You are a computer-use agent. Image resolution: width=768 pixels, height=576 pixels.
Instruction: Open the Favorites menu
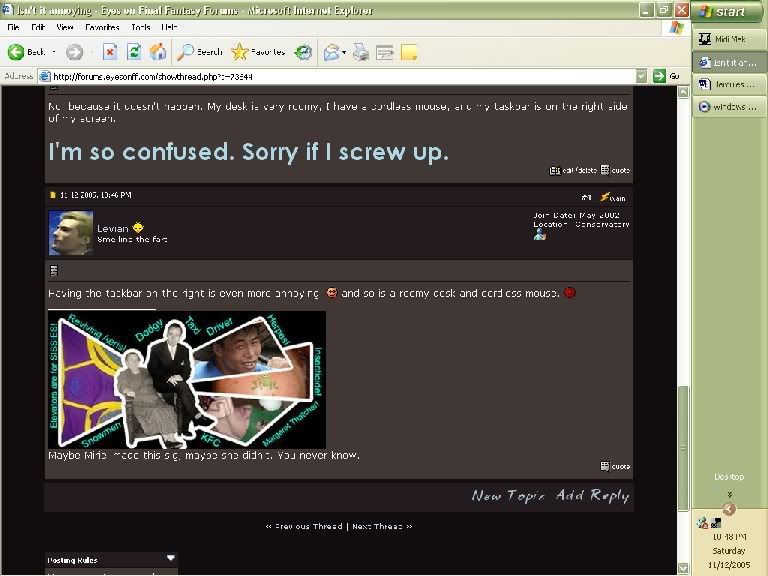102,27
